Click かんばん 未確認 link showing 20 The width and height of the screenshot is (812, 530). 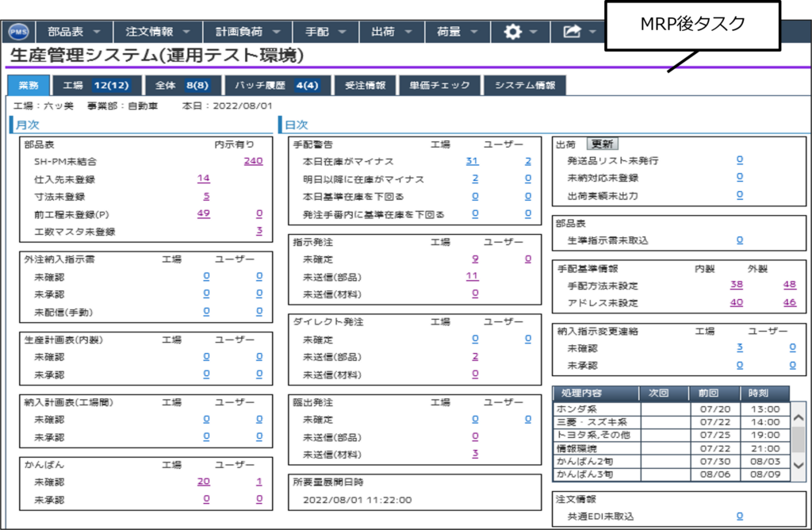tap(204, 482)
